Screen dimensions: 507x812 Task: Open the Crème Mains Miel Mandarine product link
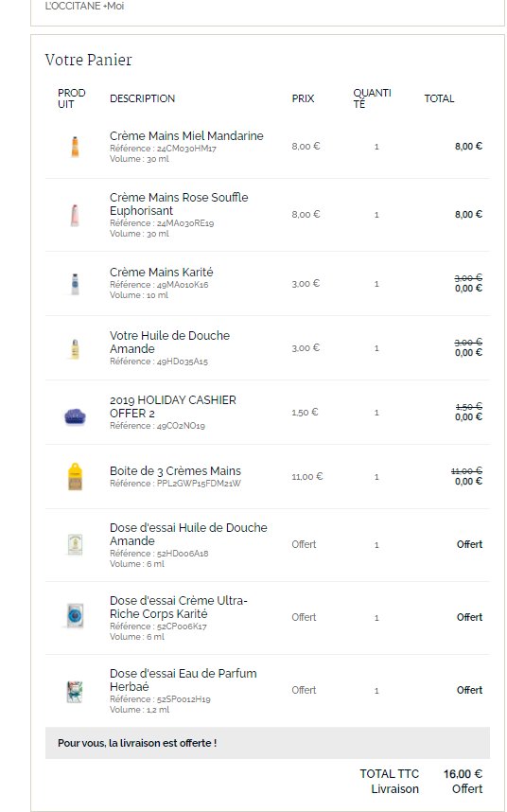click(186, 135)
